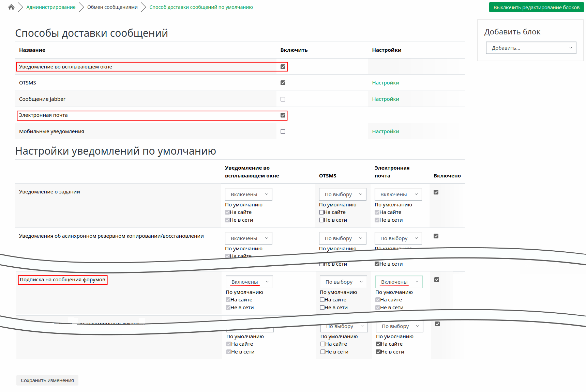Click the Добавить блок heading

pos(512,32)
